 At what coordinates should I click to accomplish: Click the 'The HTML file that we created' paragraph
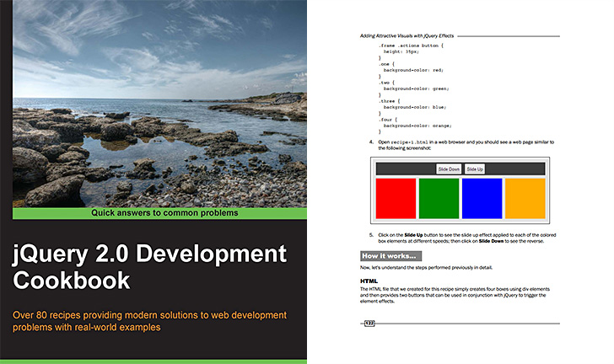pos(455,295)
